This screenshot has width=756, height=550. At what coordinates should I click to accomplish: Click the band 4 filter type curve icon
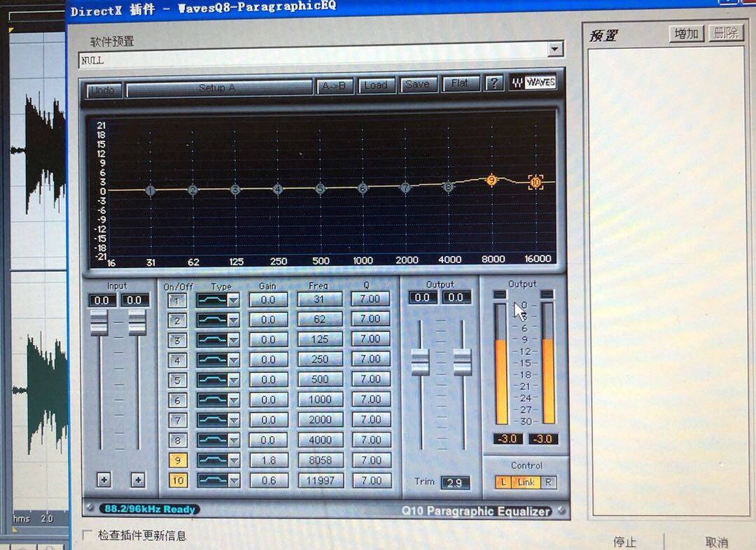point(212,360)
